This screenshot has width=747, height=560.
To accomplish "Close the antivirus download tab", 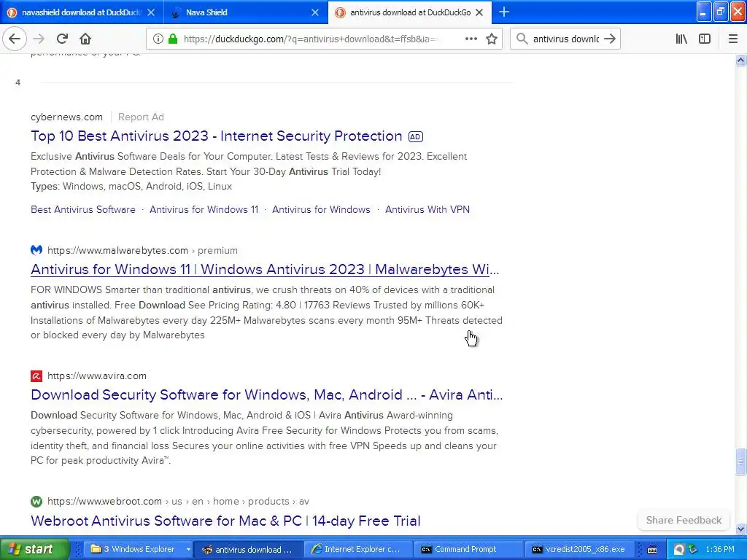I will coord(480,12).
